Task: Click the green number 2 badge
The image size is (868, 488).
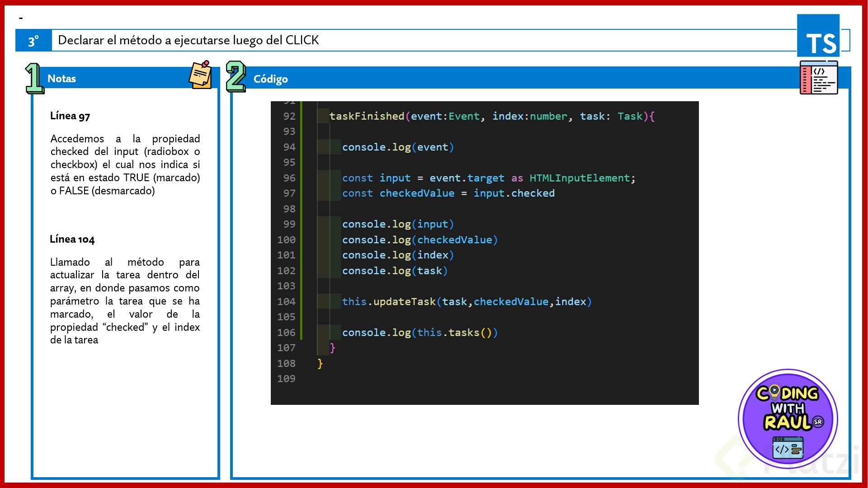Action: (236, 76)
